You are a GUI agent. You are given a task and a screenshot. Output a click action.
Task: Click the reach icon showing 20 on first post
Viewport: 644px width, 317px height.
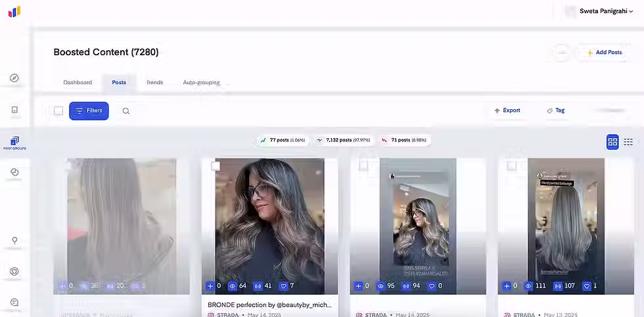(110, 285)
